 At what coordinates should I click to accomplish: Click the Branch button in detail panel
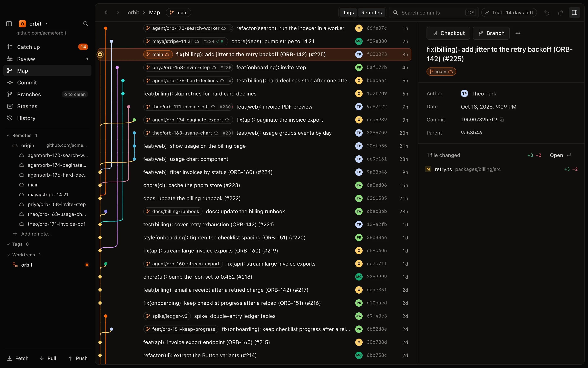[491, 33]
